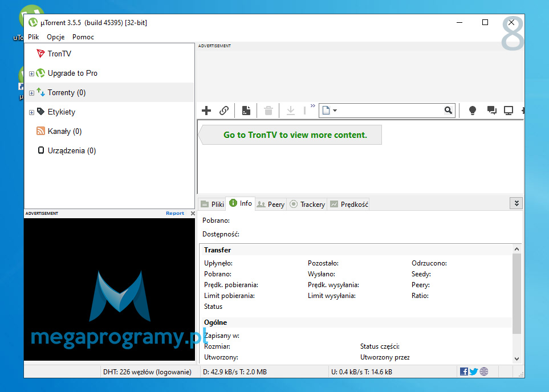Switch to the Peery tab

click(x=271, y=205)
